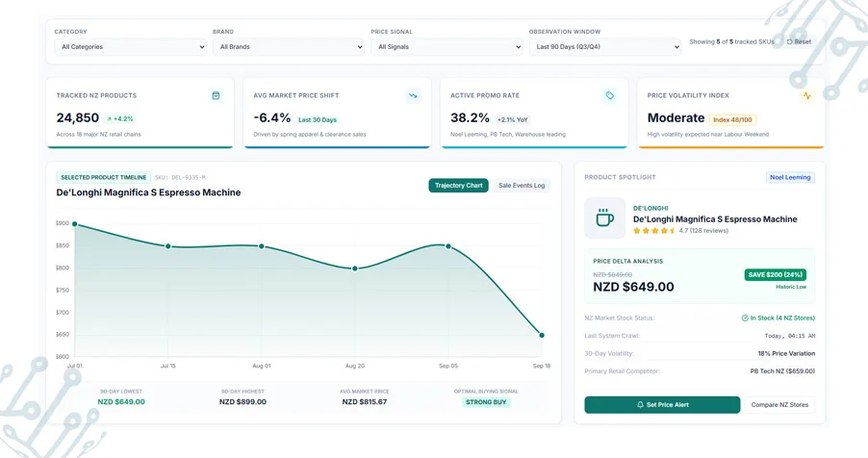The height and width of the screenshot is (458, 868).
Task: Click the Last 30 Days label
Action: point(318,119)
